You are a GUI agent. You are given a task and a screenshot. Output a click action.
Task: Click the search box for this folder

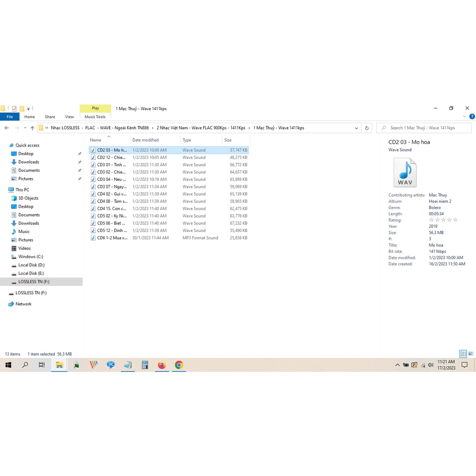[424, 128]
